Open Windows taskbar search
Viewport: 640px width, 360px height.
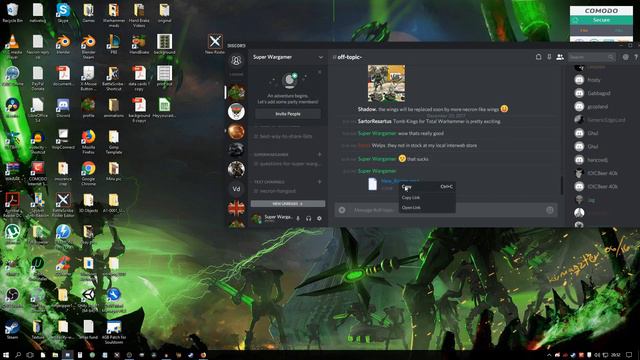(18, 355)
